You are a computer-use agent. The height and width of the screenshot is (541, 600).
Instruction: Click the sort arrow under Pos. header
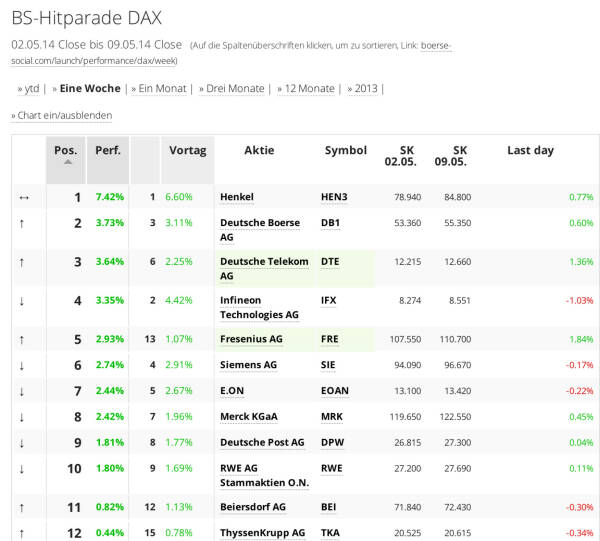67,162
